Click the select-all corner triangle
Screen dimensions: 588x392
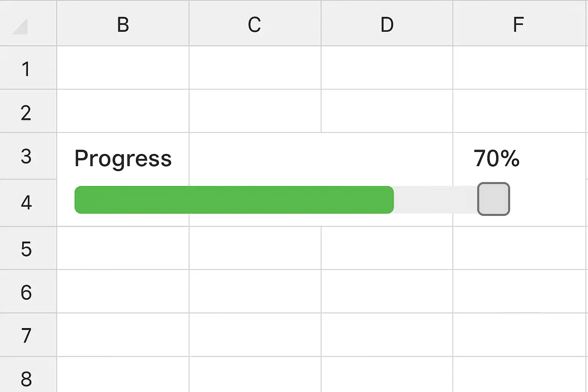pos(21,27)
